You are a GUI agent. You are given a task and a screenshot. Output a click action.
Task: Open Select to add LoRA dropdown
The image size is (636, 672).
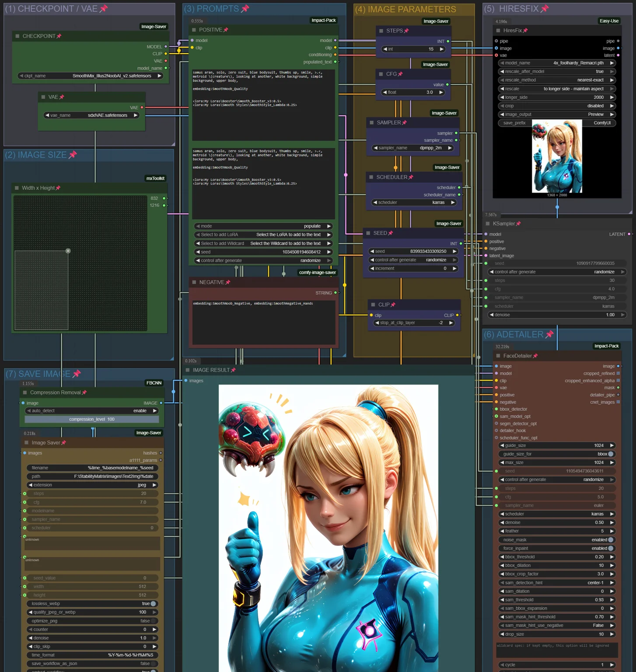[x=263, y=235]
